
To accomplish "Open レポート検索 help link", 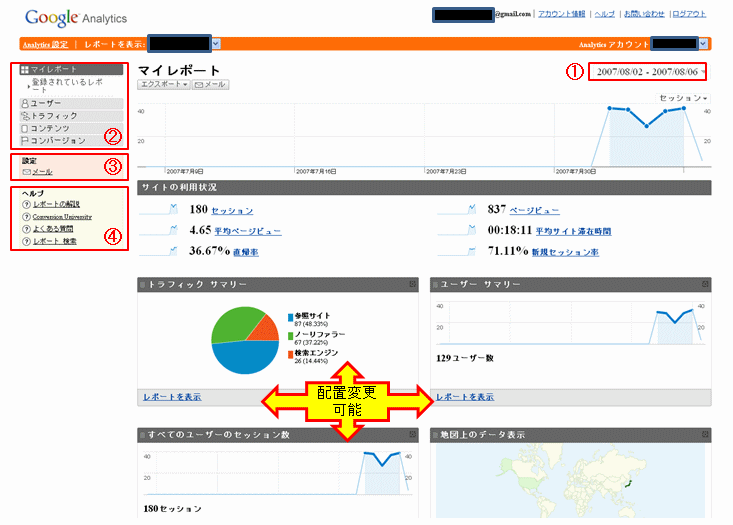I will (x=55, y=241).
